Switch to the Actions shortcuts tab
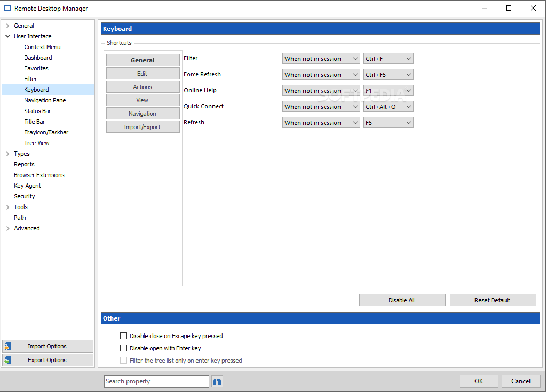546x392 pixels. [143, 86]
